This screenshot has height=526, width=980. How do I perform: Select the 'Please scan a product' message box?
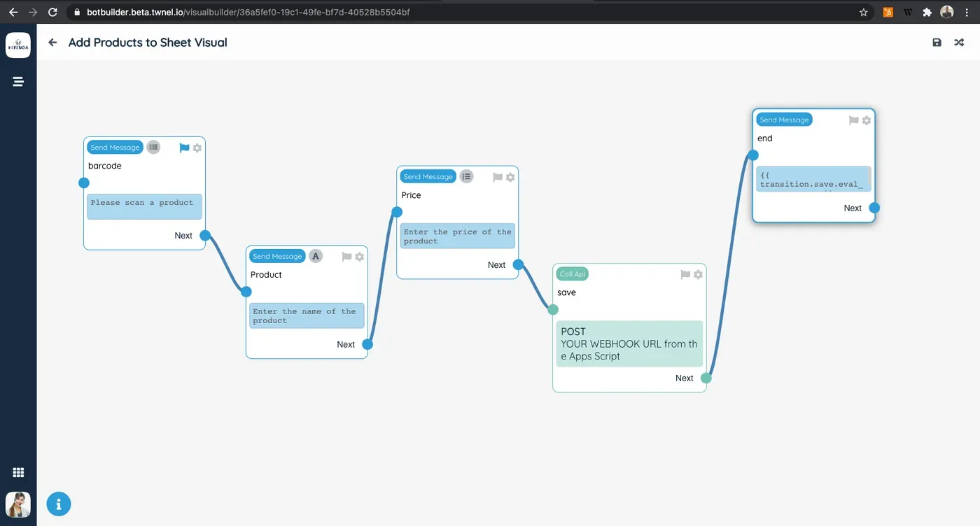point(144,206)
